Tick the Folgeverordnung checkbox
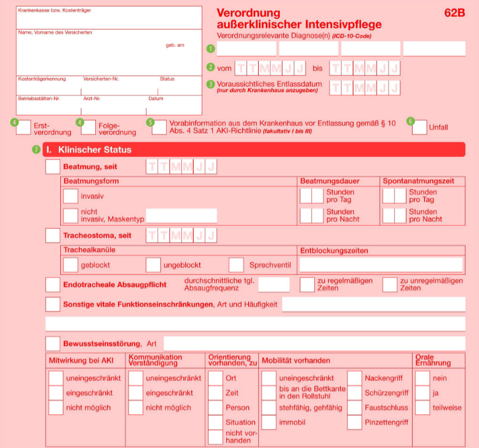 (x=89, y=127)
